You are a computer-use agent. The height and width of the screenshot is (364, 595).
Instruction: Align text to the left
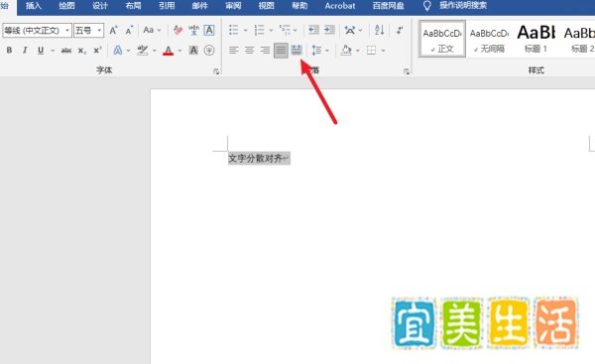tap(234, 51)
